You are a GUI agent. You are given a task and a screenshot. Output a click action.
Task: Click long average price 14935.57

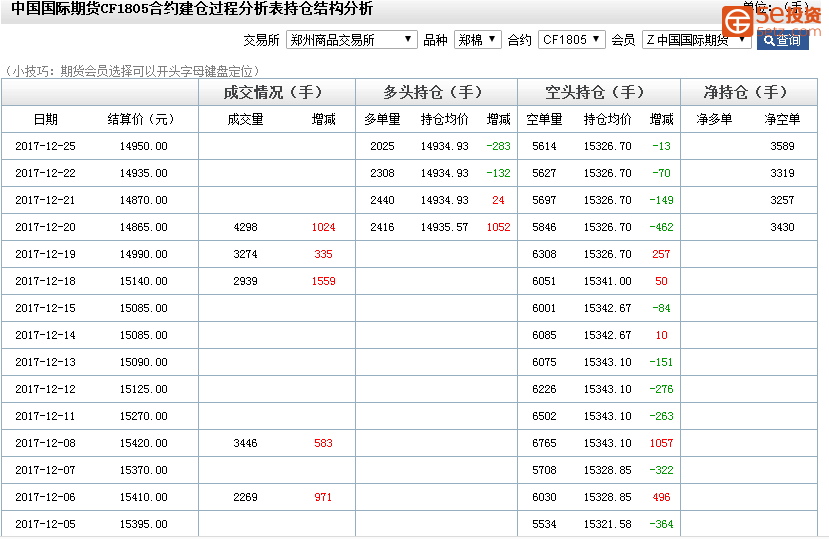[x=445, y=227]
